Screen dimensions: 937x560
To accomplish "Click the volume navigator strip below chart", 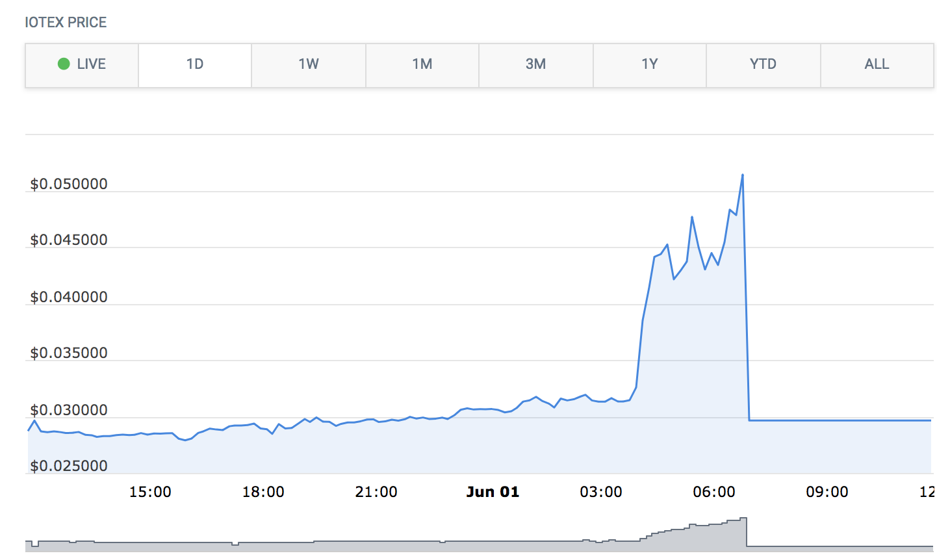I will tap(480, 535).
